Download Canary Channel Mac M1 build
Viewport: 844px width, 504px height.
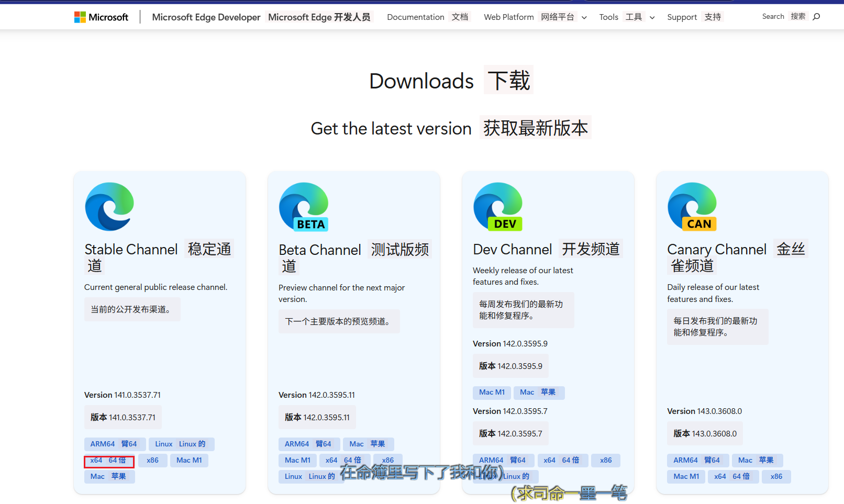coord(686,476)
